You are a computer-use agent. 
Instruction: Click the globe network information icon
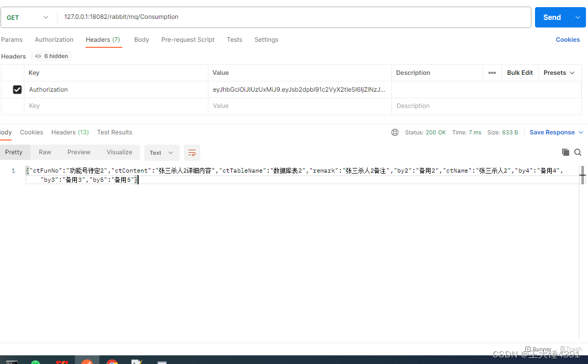(x=395, y=132)
